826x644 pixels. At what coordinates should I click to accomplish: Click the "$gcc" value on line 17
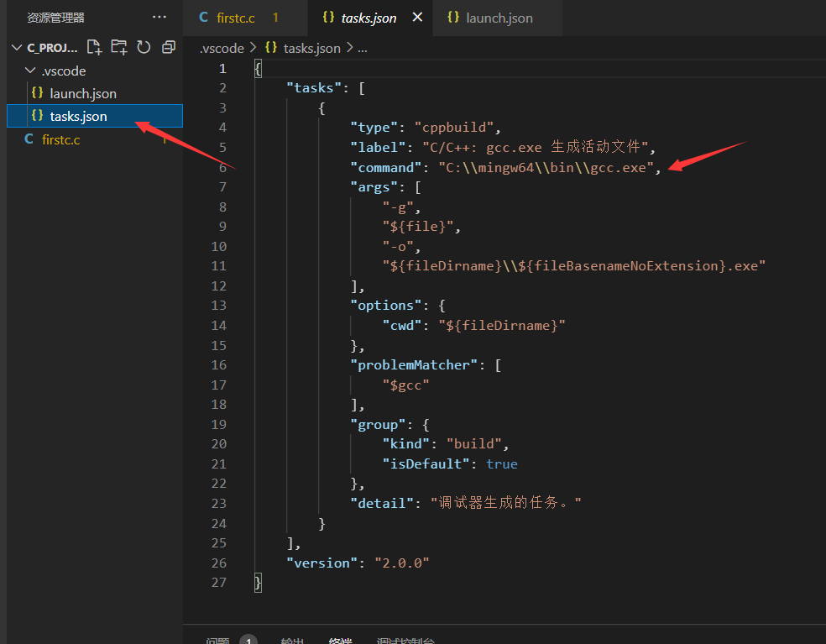click(x=406, y=385)
